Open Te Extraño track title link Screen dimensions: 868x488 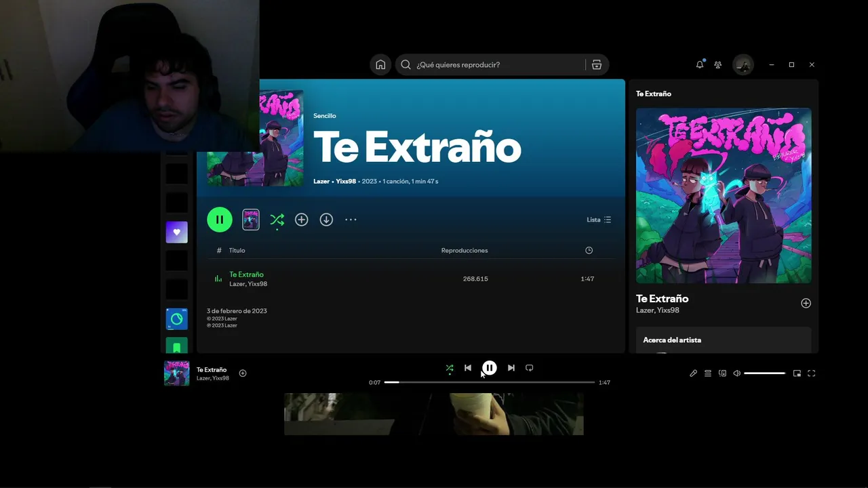point(246,274)
